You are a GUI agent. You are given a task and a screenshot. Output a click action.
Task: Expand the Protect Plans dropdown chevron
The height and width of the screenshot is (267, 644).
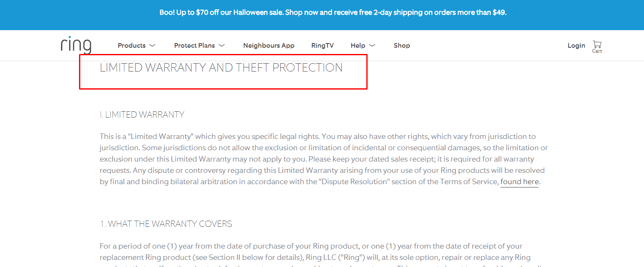(x=222, y=46)
